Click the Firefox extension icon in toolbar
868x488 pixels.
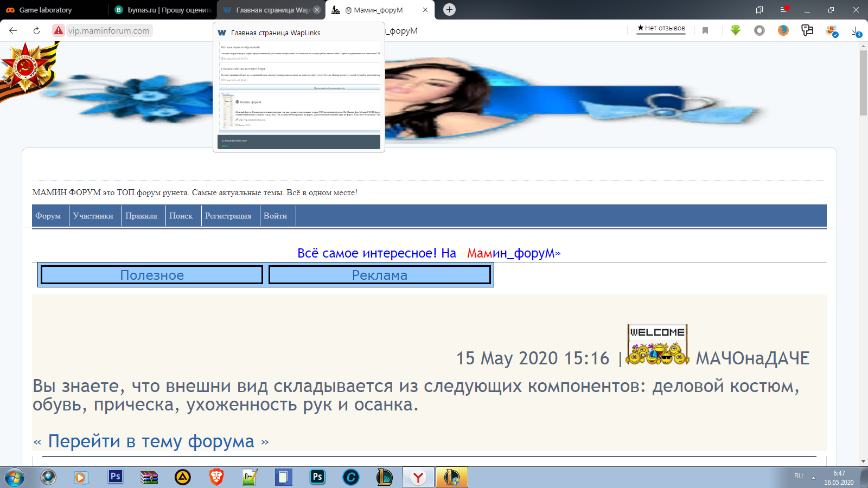pyautogui.click(x=783, y=30)
